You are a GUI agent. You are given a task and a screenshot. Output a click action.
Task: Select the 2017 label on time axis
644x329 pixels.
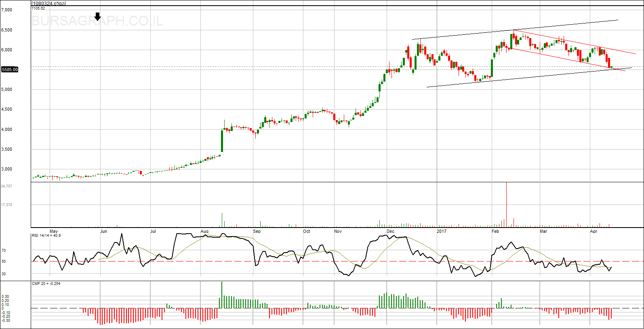click(x=442, y=231)
